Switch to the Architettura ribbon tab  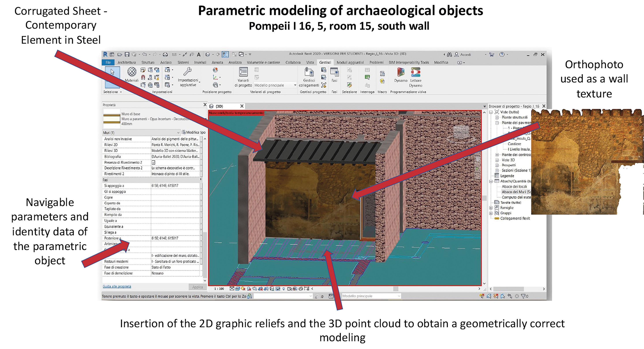(x=127, y=62)
